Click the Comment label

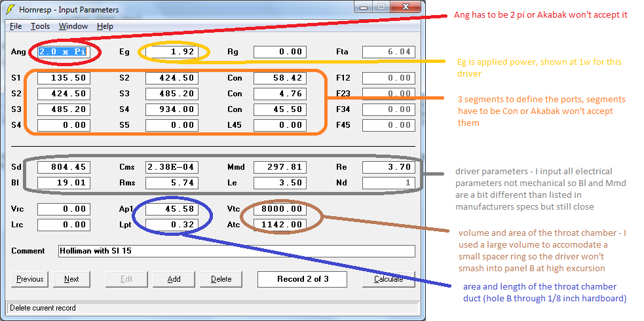pos(28,251)
